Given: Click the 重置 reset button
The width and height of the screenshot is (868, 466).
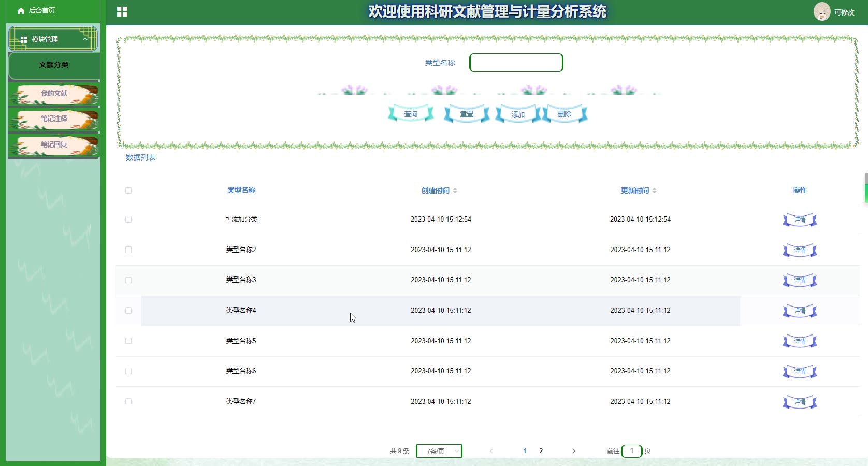Looking at the screenshot, I should (x=467, y=114).
